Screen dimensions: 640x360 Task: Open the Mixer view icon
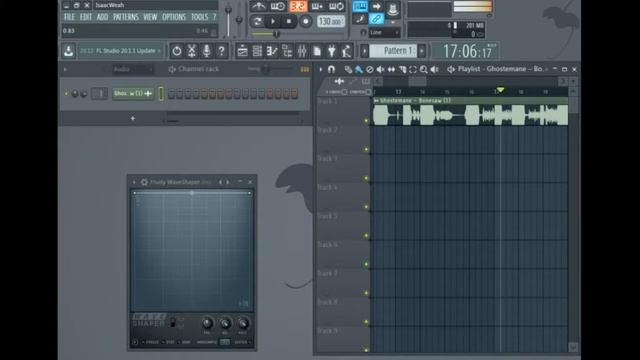click(x=302, y=51)
